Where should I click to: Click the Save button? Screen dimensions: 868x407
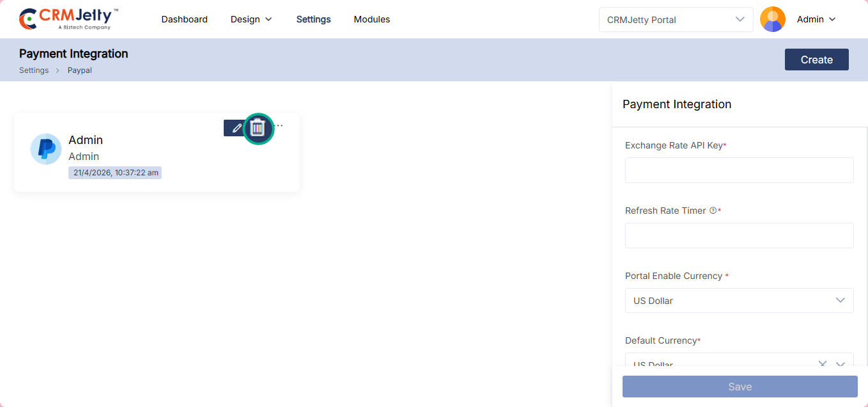[740, 387]
